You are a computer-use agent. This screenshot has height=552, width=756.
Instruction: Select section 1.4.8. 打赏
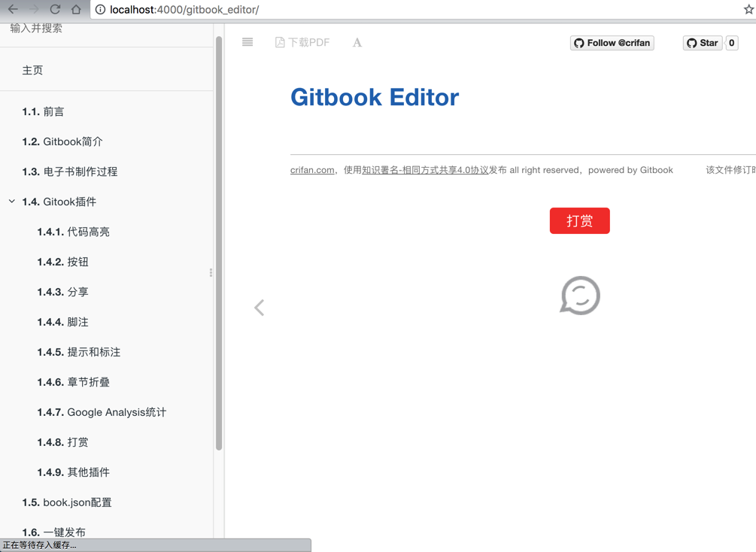62,442
